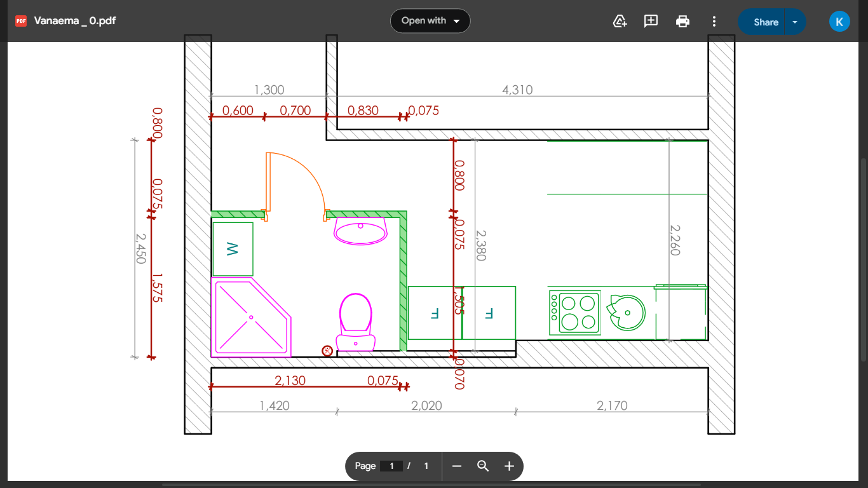Click the four-burner stove symbol
This screenshot has height=488, width=868.
[575, 313]
